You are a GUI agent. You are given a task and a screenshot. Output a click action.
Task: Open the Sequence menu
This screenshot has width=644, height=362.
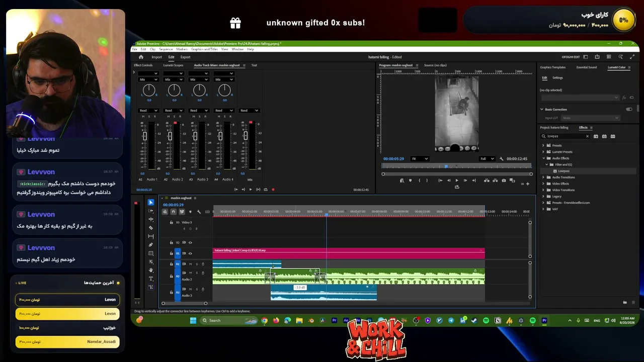point(166,49)
